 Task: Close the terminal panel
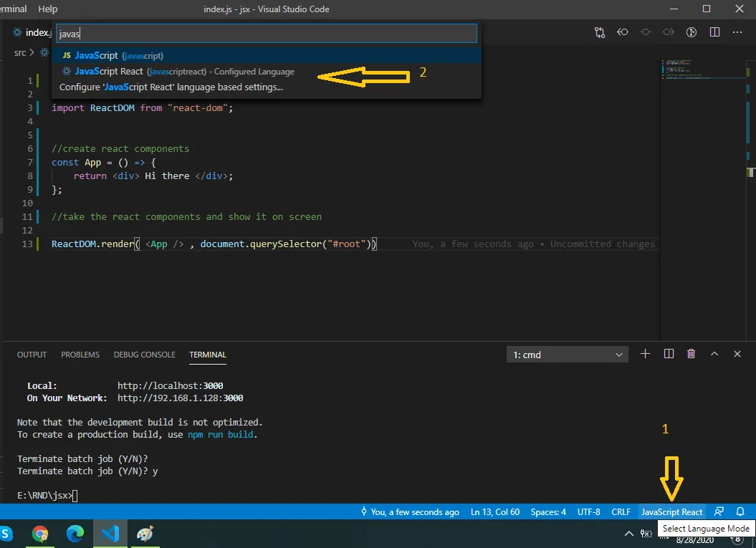737,355
